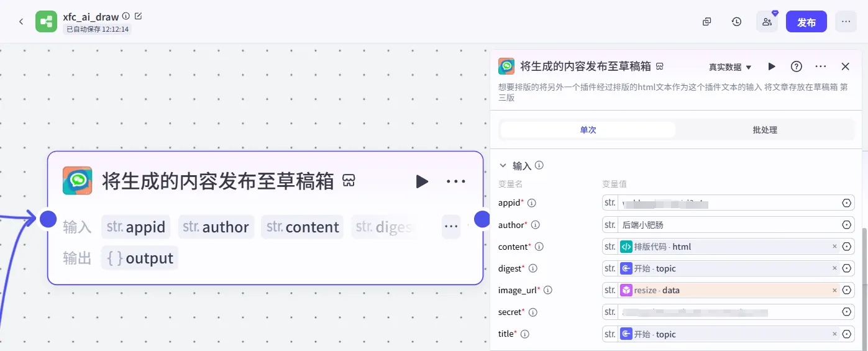
Task: Switch to the 单次 tab
Action: click(588, 130)
